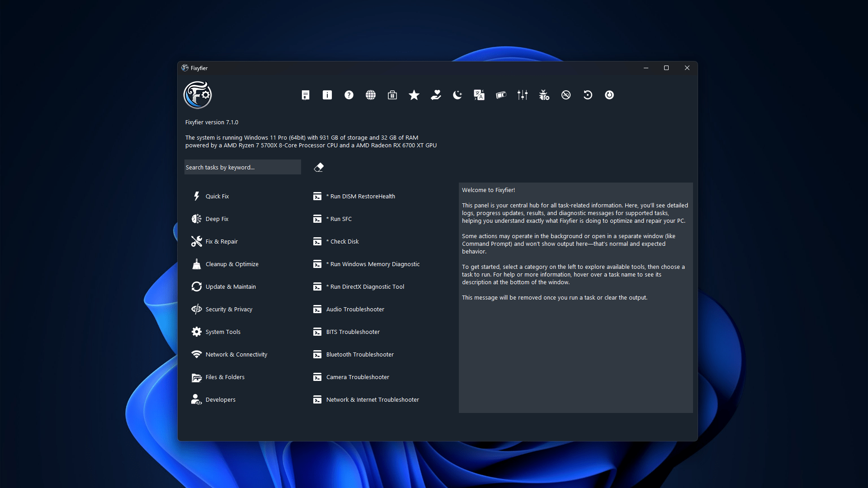This screenshot has width=868, height=488.
Task: Click the crossed-out Ad icon
Action: [x=566, y=95]
